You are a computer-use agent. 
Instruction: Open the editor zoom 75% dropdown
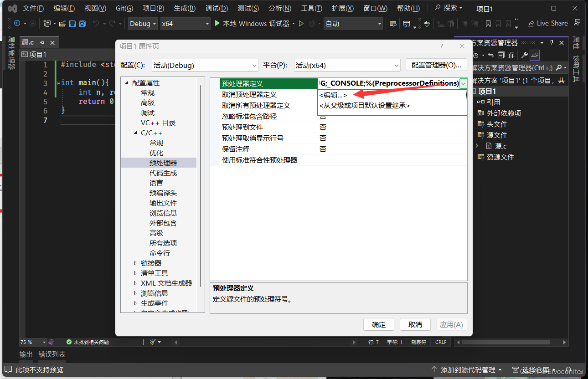[x=44, y=342]
